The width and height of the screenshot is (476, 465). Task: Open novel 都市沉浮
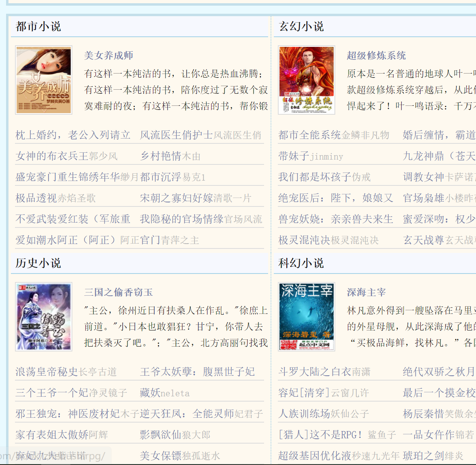(161, 177)
